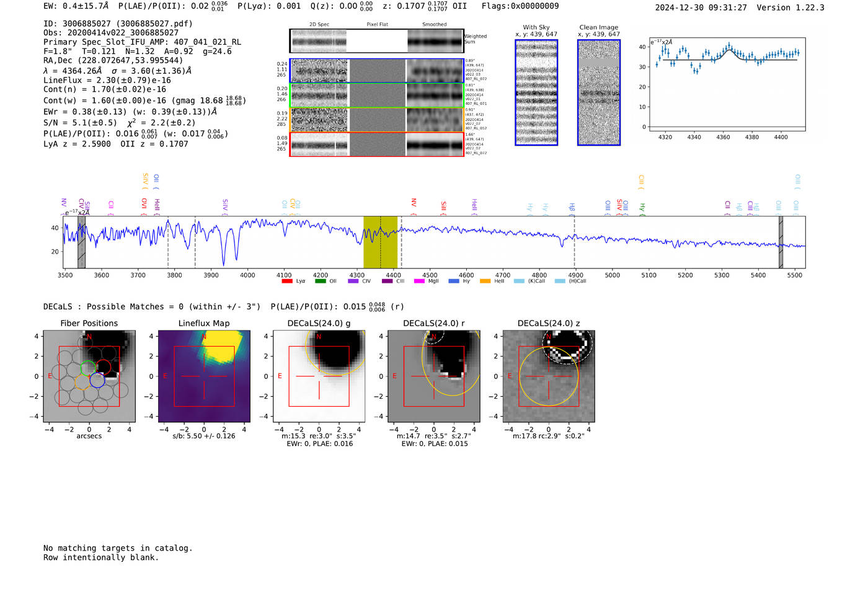Image resolution: width=868 pixels, height=591 pixels.
Task: Open the DECaLS(24.0) g cutout
Action: coord(319,376)
